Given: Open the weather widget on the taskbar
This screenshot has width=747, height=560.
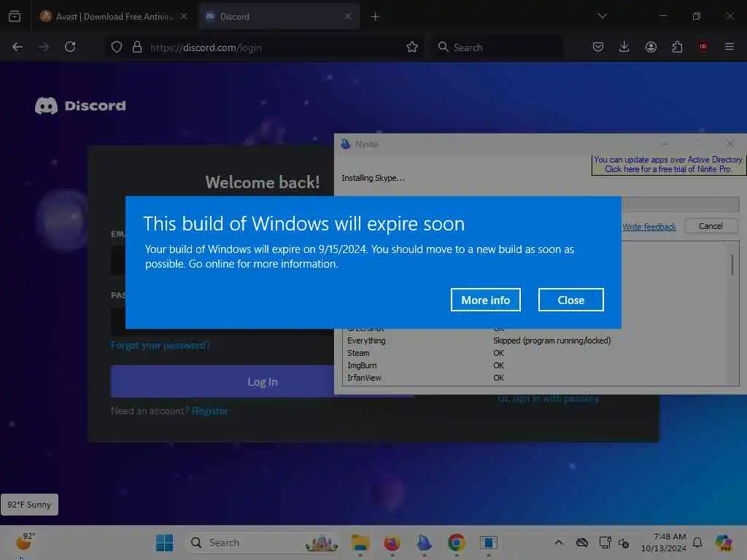Looking at the screenshot, I should [25, 542].
